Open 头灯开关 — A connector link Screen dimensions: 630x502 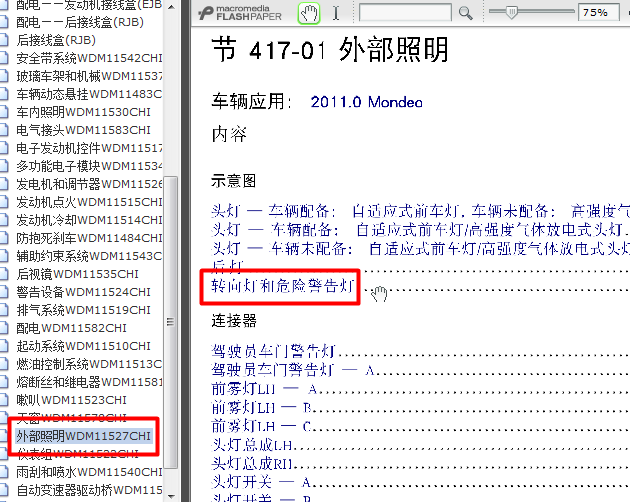point(261,482)
